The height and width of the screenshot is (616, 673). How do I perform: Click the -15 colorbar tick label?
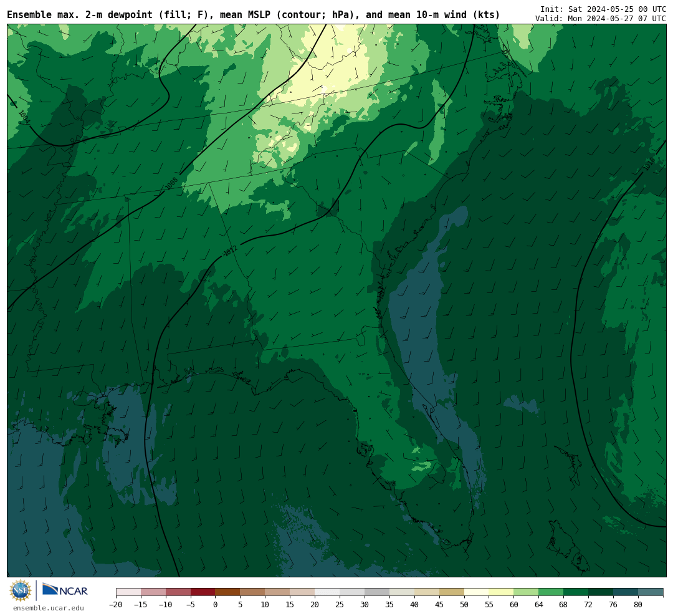click(141, 604)
